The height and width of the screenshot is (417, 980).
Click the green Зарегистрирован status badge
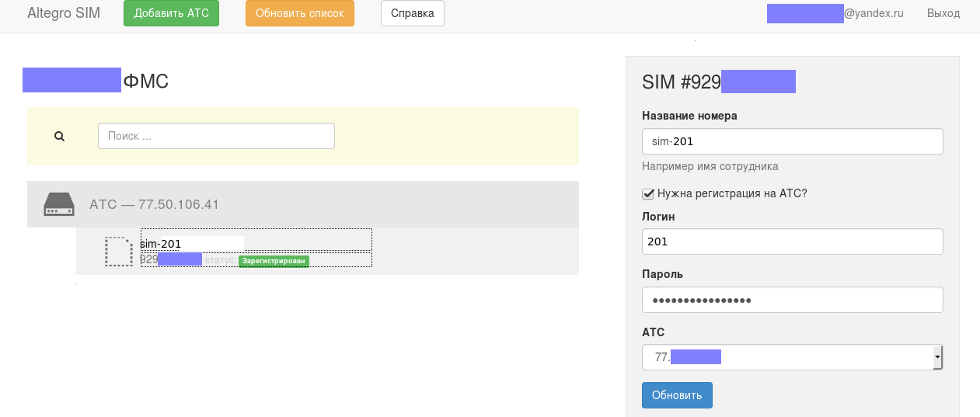(x=274, y=262)
